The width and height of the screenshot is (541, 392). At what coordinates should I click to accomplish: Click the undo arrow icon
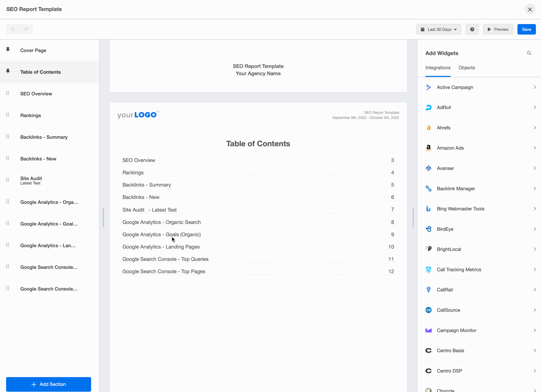(x=13, y=29)
